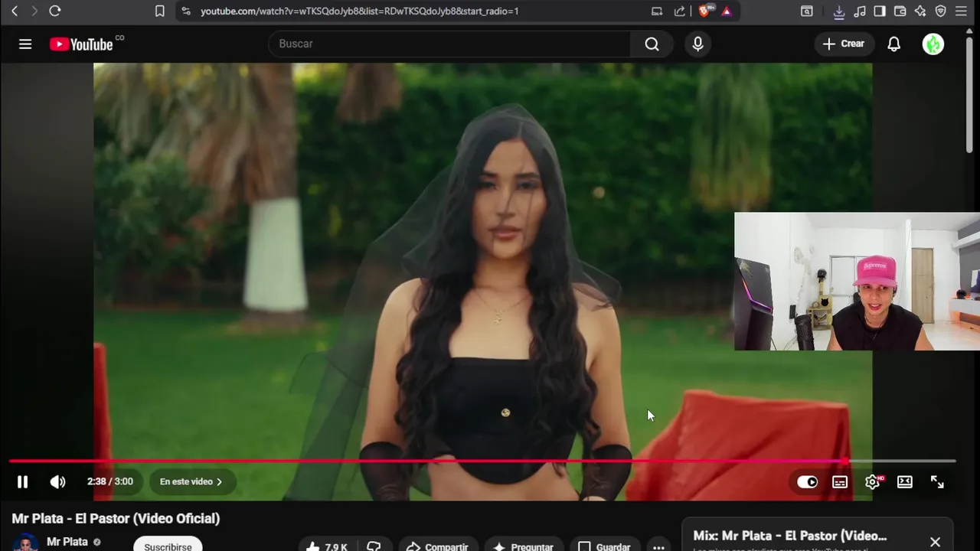Click the webcam overlay thumbnail
The height and width of the screenshot is (551, 980).
point(857,282)
